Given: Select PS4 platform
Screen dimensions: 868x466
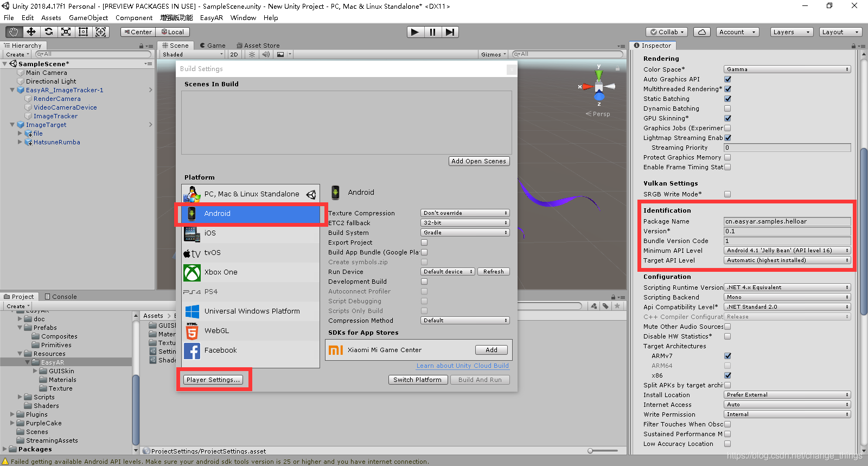Looking at the screenshot, I should pos(251,292).
